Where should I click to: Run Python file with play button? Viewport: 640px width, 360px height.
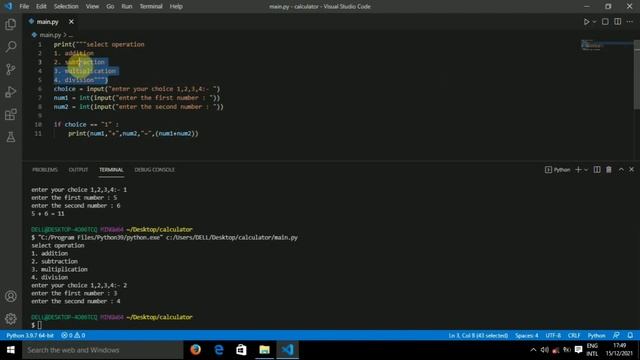[x=586, y=22]
